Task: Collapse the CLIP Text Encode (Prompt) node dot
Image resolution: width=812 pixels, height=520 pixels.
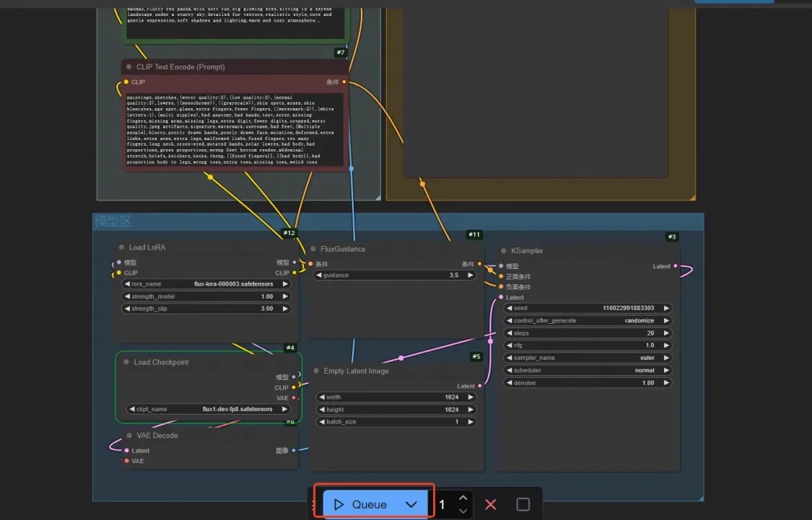Action: click(129, 67)
